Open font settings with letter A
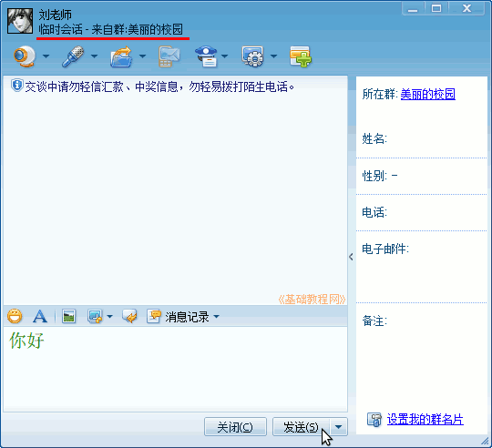The width and height of the screenshot is (492, 448). (40, 316)
